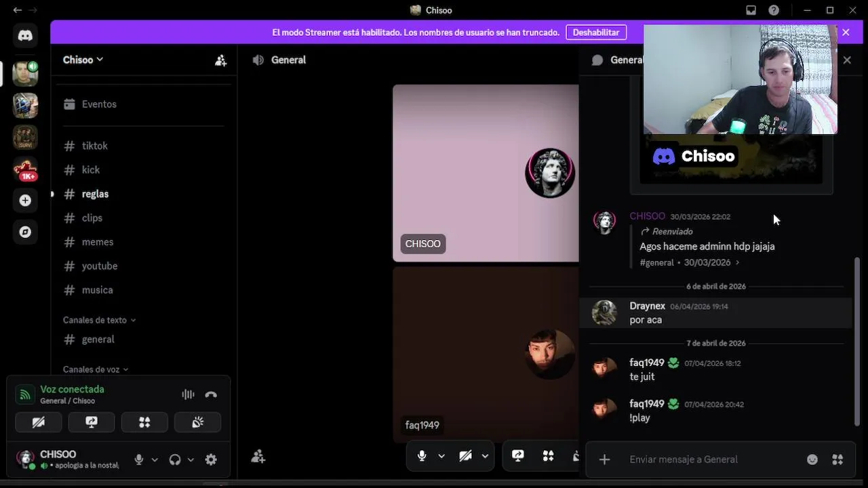This screenshot has width=868, height=488.
Task: Open activities from call control bar
Action: point(548,456)
